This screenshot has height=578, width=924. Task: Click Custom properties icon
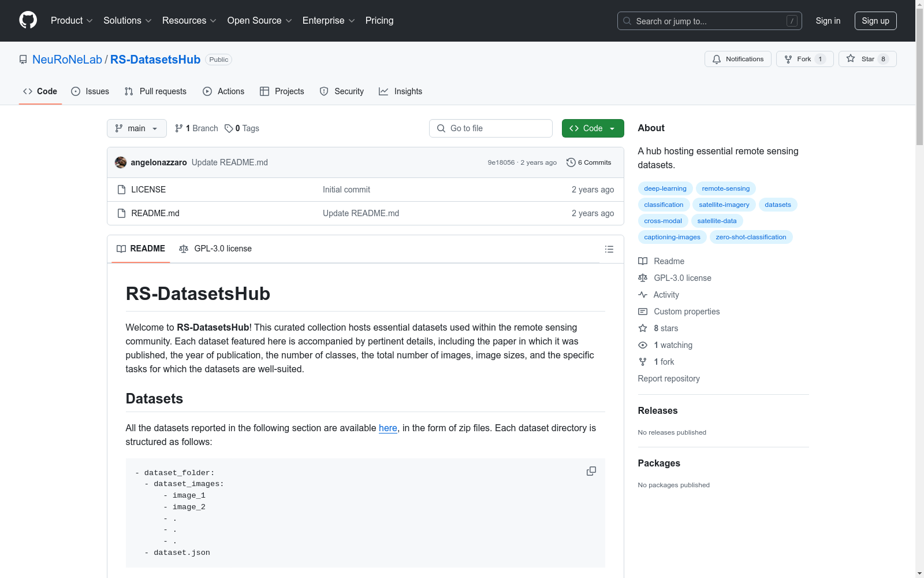(x=643, y=312)
